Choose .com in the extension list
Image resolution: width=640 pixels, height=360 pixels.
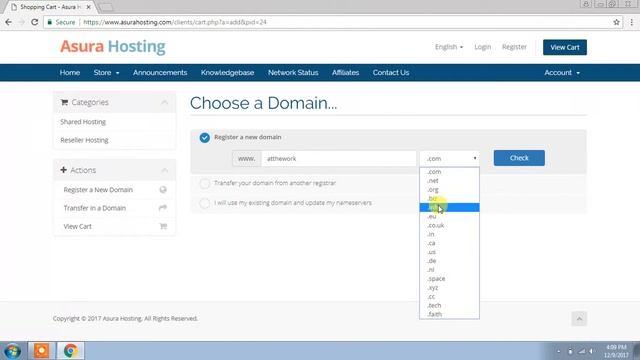449,172
